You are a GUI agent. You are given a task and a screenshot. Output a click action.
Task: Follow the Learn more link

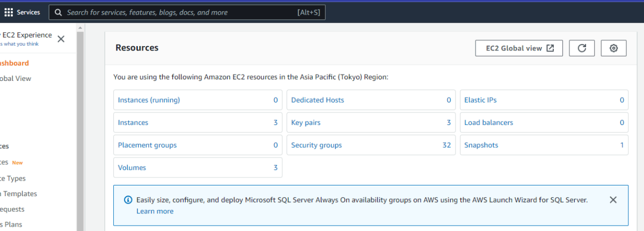155,211
